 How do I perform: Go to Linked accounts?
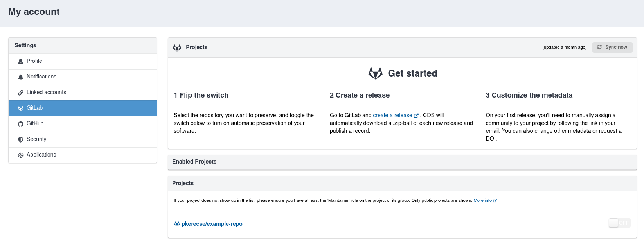pos(83,93)
